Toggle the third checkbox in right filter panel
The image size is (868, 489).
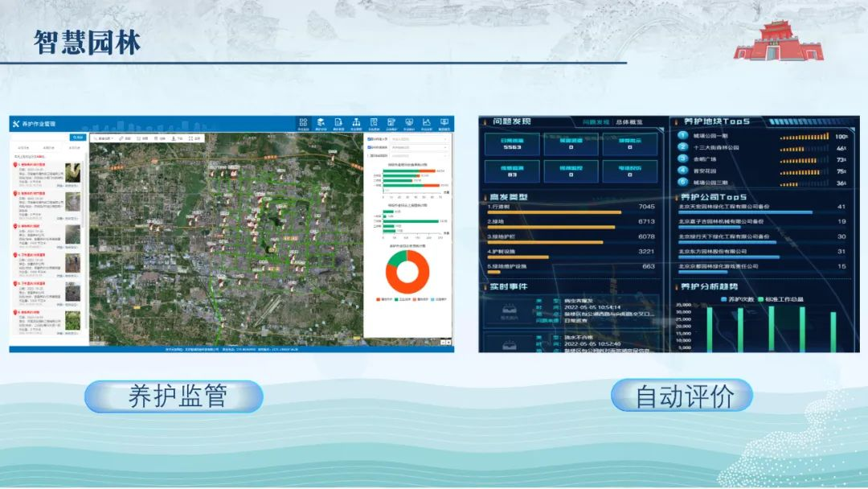(370, 156)
